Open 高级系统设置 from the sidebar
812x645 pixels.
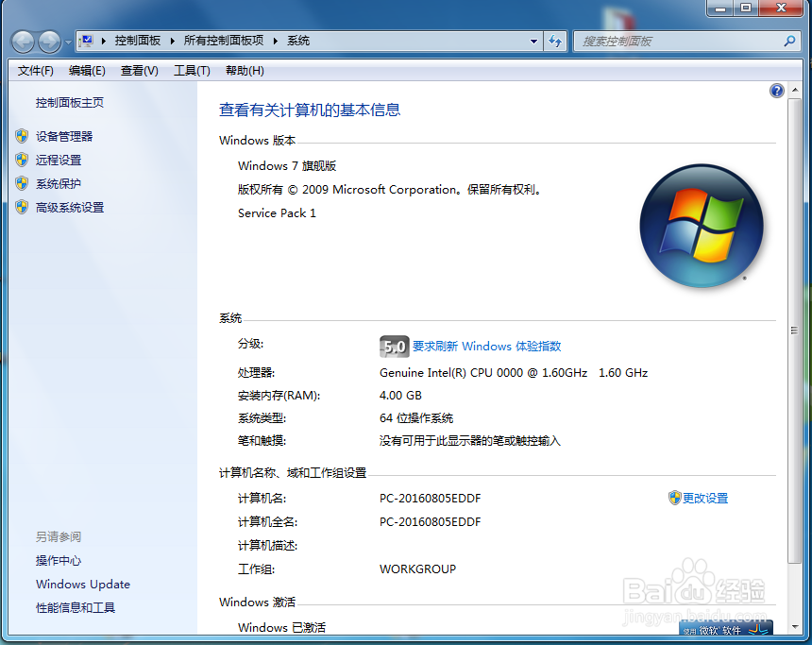[x=70, y=207]
